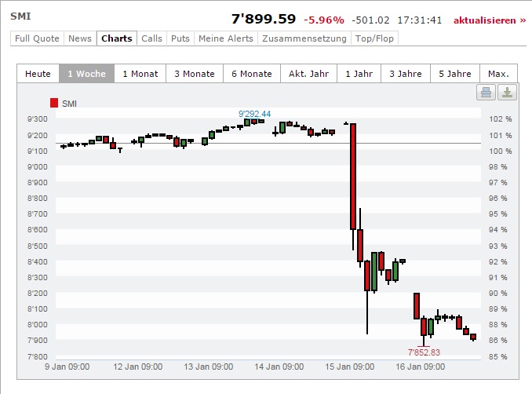532x394 pixels.
Task: Click the 7'852.83 low price marker
Action: [x=424, y=352]
